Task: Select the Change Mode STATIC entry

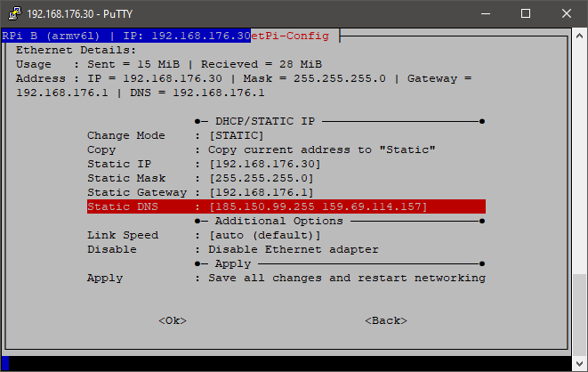Action: click(236, 135)
